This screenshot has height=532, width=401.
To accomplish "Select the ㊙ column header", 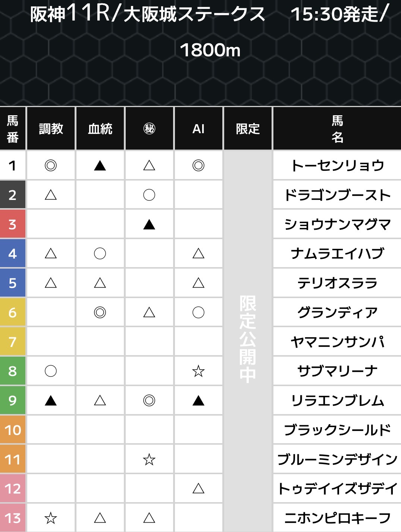I will tap(149, 129).
